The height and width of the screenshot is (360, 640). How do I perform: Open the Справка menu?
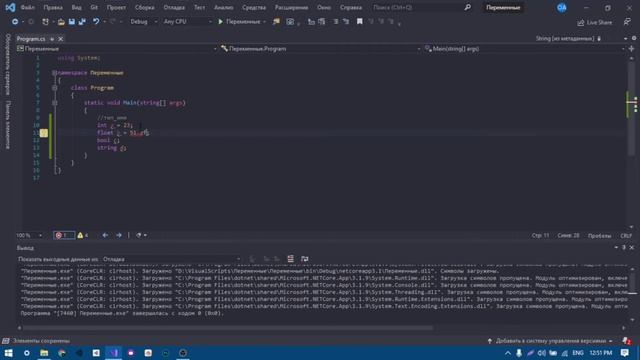point(351,7)
